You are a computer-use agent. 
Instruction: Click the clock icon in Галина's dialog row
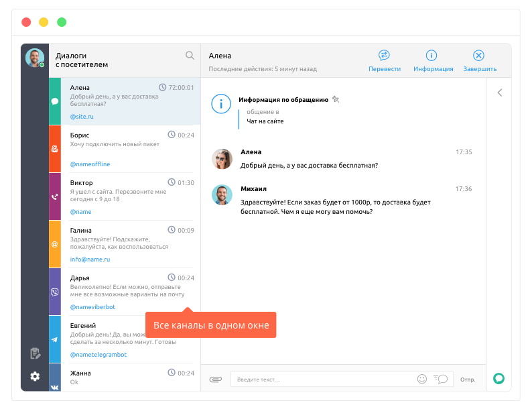(x=172, y=230)
